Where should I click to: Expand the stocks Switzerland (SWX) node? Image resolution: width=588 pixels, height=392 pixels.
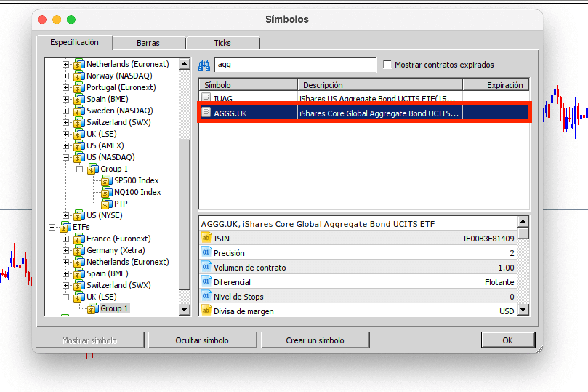(66, 122)
